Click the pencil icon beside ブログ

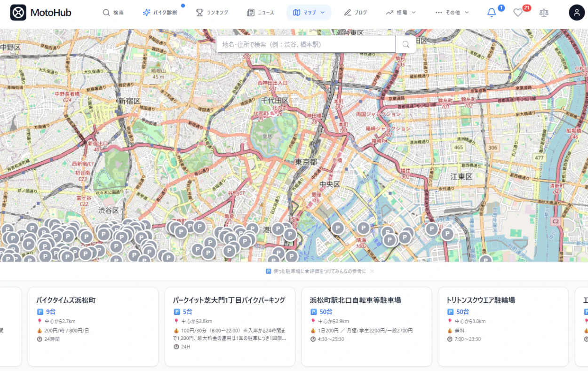tap(348, 13)
